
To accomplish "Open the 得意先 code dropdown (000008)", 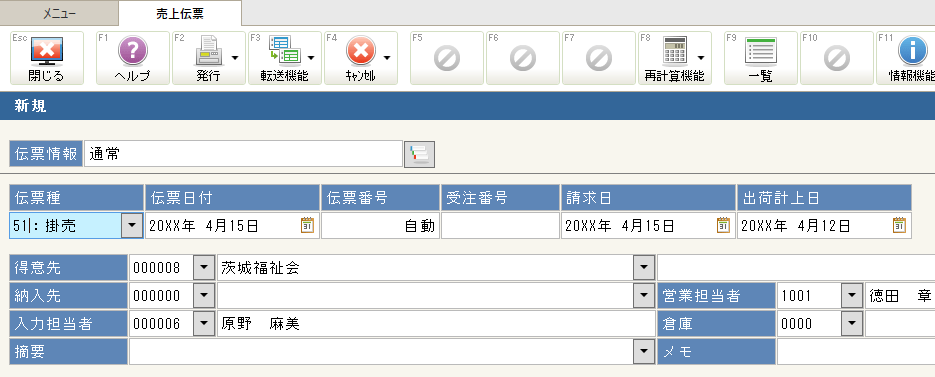I will pyautogui.click(x=204, y=268).
